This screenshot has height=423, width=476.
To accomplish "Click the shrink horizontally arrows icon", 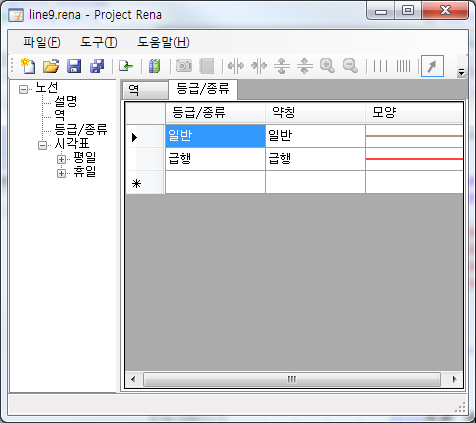I will click(x=259, y=66).
